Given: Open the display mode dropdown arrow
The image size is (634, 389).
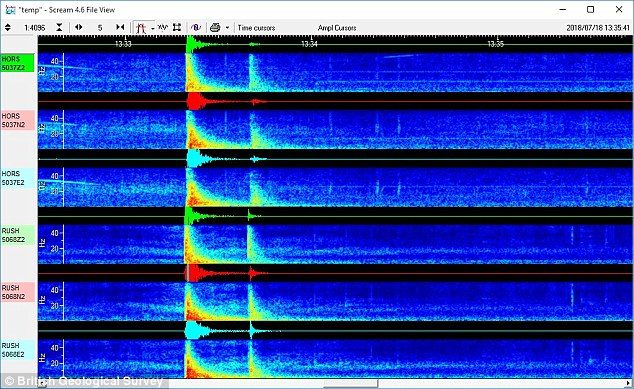Looking at the screenshot, I should click(x=152, y=28).
